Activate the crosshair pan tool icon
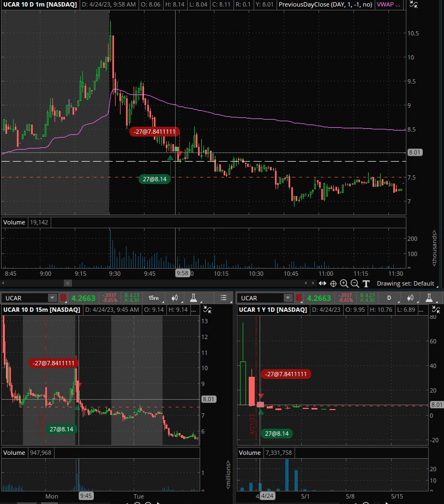The image size is (444, 504). tap(334, 283)
